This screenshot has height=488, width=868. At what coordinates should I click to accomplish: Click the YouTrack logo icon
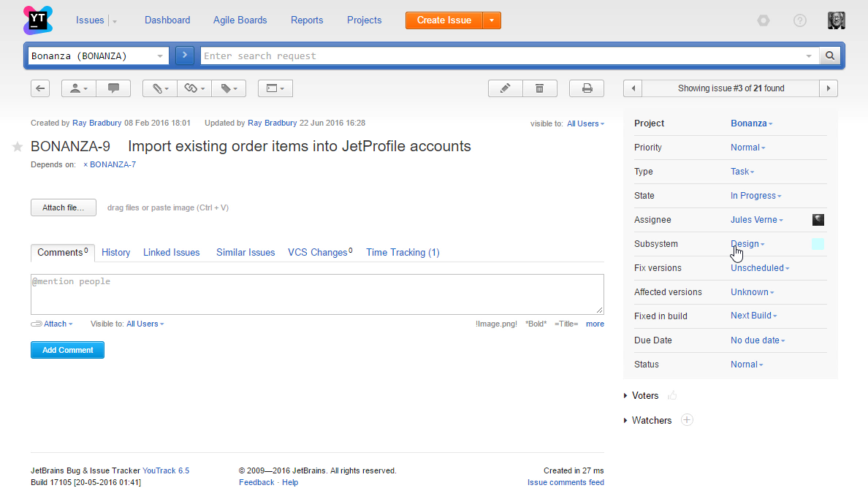pyautogui.click(x=38, y=20)
